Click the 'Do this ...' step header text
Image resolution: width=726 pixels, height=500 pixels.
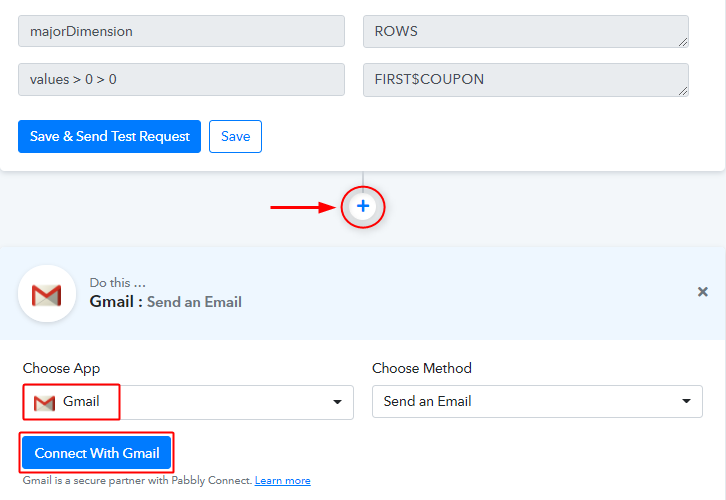coord(118,283)
